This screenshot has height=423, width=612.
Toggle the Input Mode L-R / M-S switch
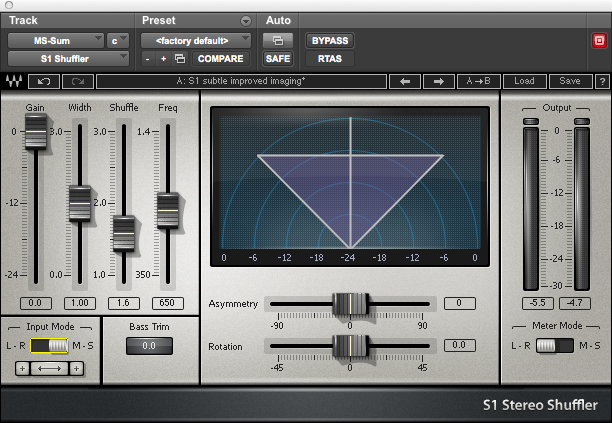click(x=50, y=346)
